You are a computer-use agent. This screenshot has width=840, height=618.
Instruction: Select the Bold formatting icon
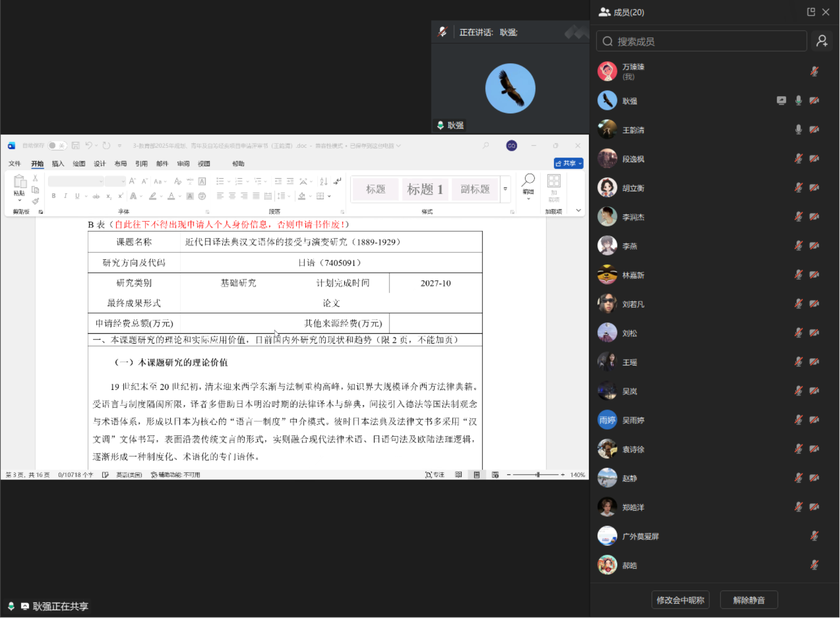click(54, 196)
